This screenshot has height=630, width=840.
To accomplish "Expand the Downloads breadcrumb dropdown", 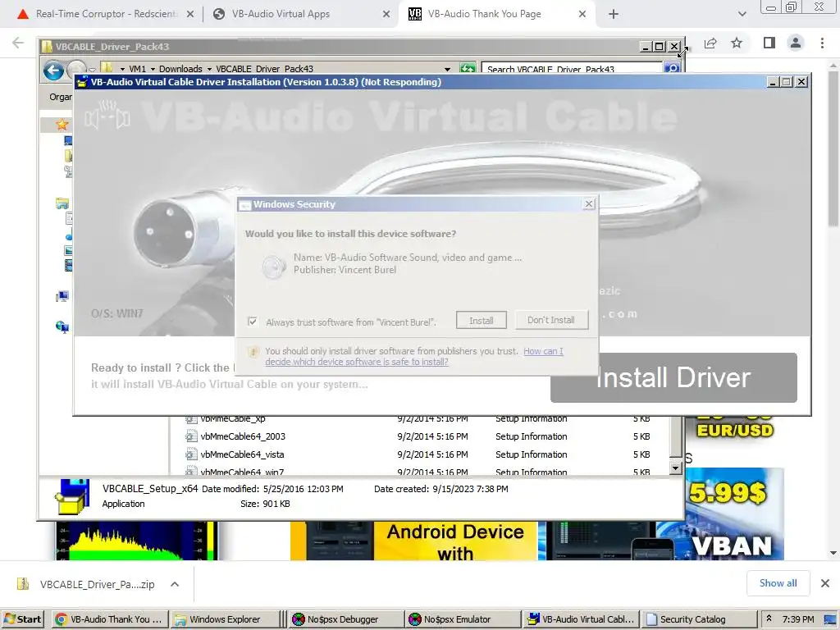I will coord(209,69).
